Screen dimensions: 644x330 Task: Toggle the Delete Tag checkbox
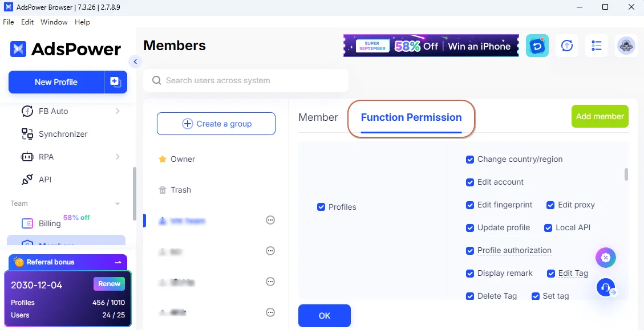[470, 296]
